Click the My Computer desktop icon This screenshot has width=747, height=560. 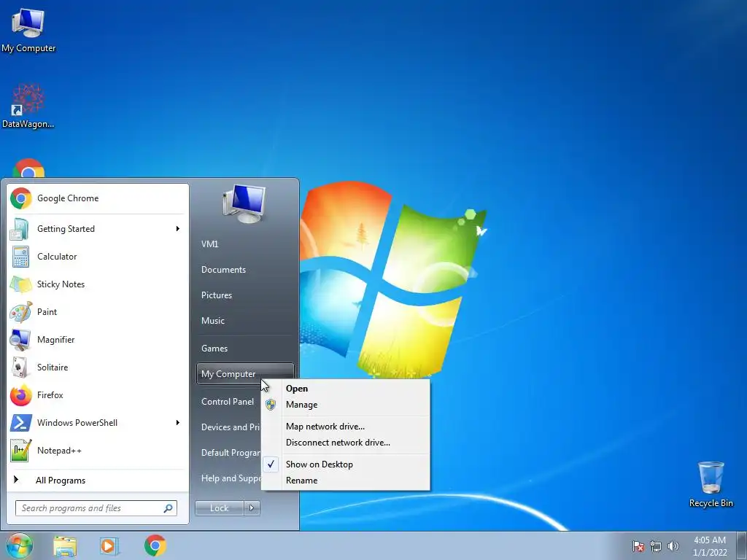[x=28, y=31]
